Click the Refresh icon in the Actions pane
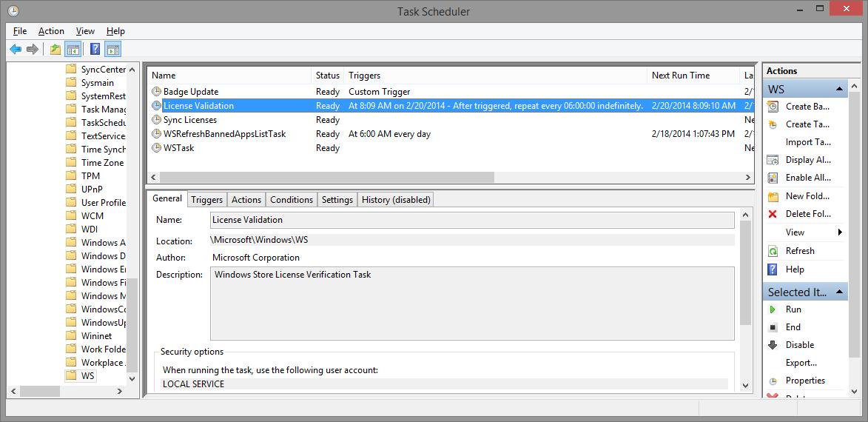Screen dimensions: 868x422 click(x=773, y=251)
